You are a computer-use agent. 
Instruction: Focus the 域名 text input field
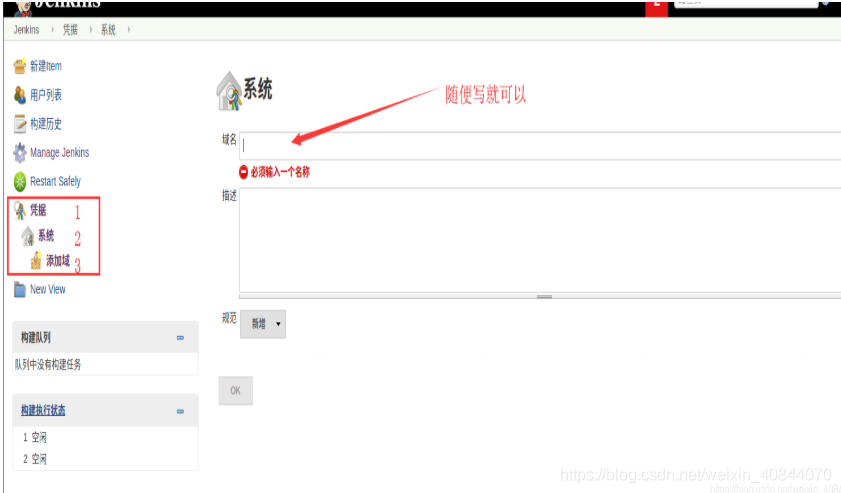click(x=540, y=145)
